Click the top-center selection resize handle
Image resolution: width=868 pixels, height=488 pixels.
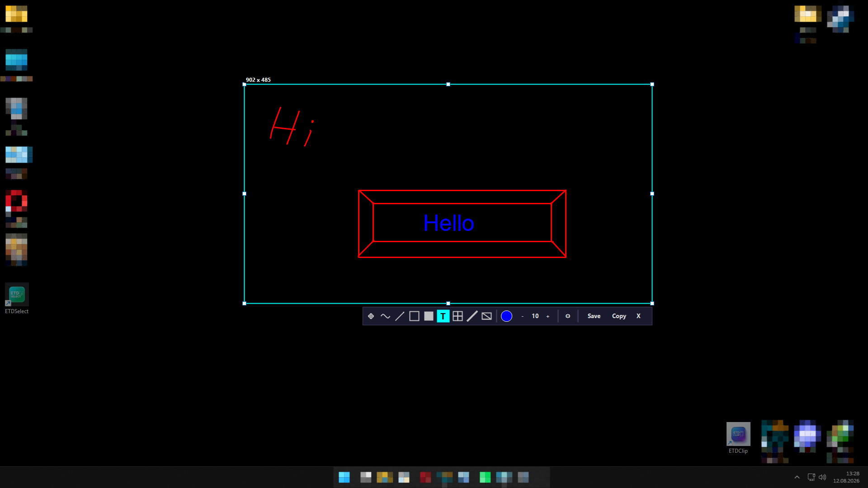pyautogui.click(x=448, y=84)
